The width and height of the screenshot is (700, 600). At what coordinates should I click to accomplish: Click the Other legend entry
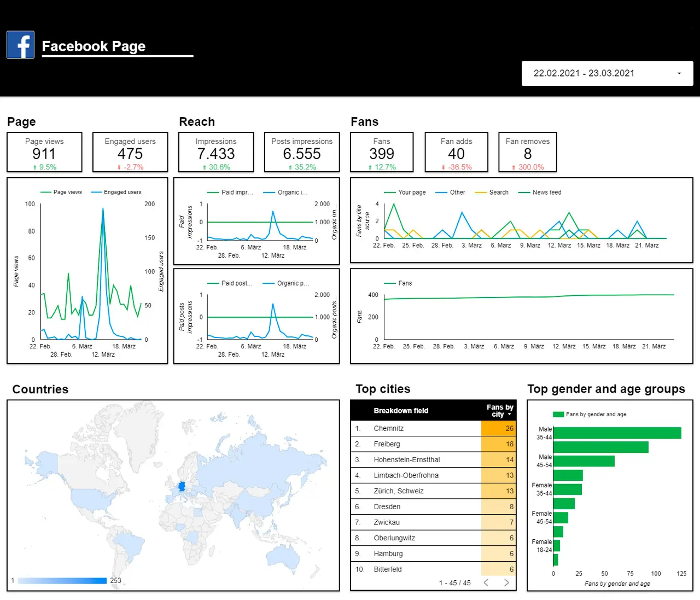pyautogui.click(x=450, y=192)
